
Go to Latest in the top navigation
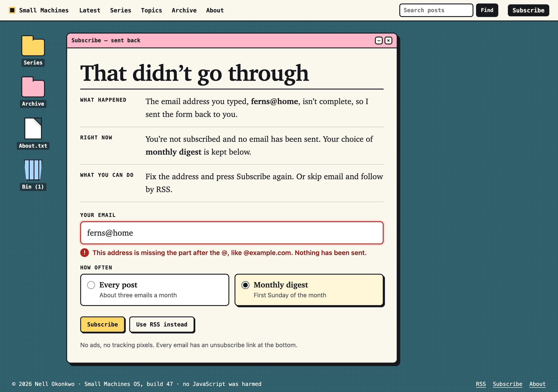90,10
